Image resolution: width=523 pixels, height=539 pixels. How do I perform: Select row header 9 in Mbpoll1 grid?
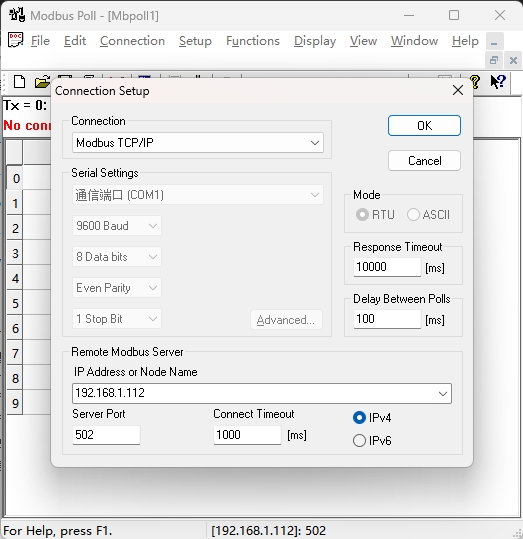tap(15, 403)
